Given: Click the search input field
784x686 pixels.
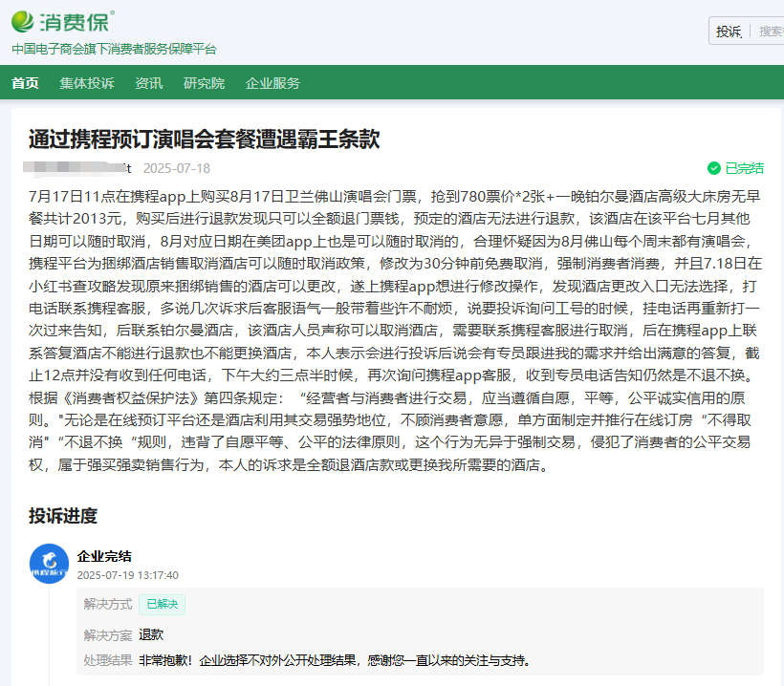Looking at the screenshot, I should pyautogui.click(x=770, y=32).
